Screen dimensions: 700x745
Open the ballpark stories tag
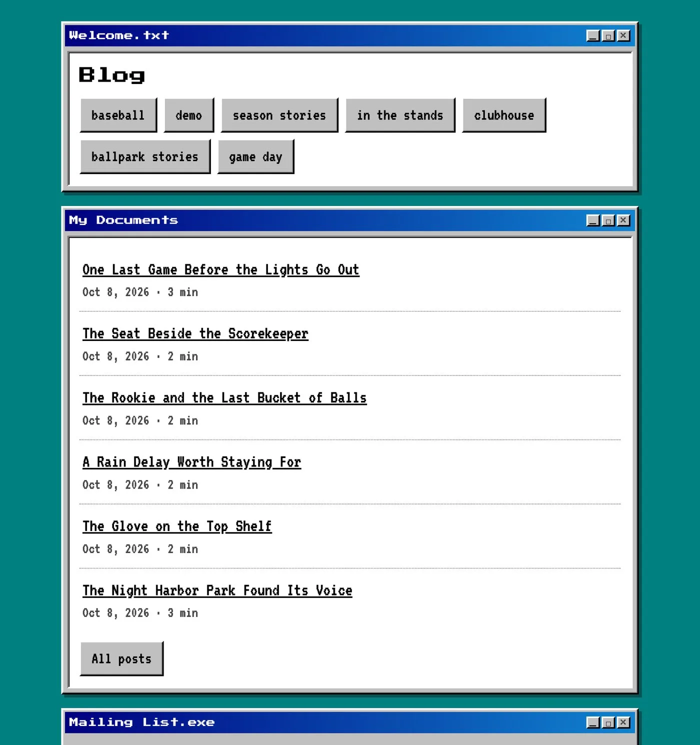click(x=145, y=157)
